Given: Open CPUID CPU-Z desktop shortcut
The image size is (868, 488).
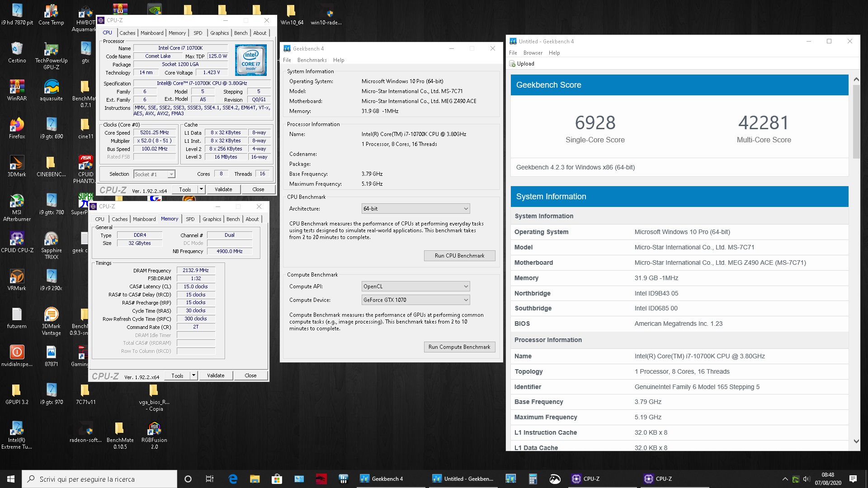Looking at the screenshot, I should coord(17,242).
